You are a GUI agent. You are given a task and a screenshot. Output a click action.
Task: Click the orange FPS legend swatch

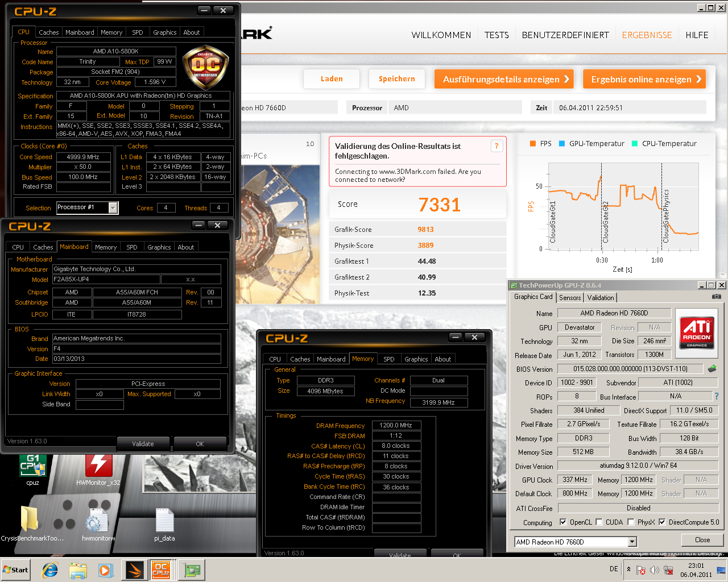(x=533, y=144)
